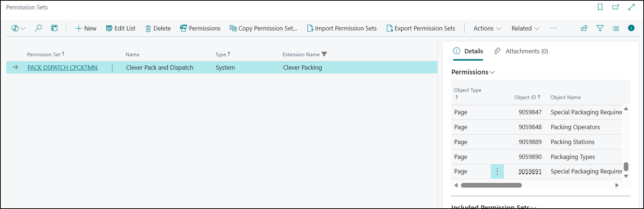Viewport: 644px width, 209px height.
Task: Click the Share icon in toolbar
Action: 584,28
